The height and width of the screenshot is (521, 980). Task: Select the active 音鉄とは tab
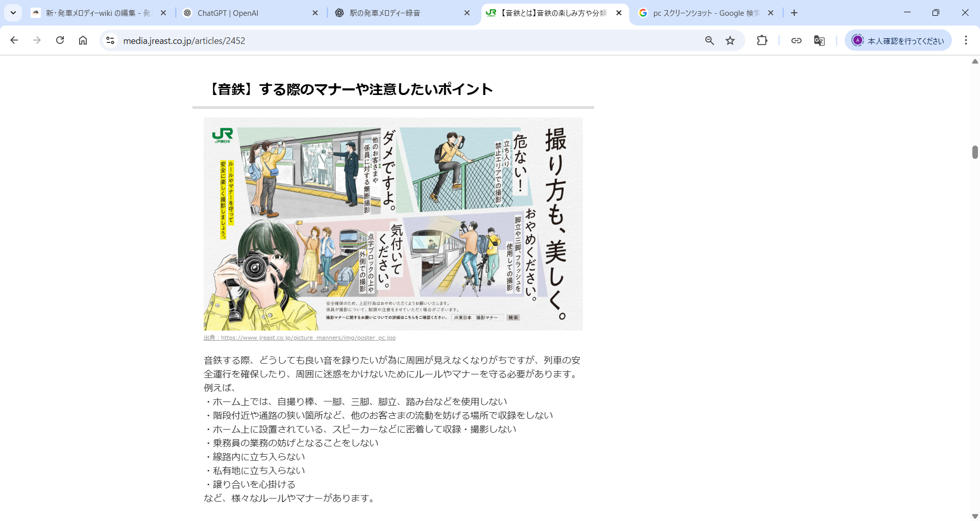(x=554, y=13)
